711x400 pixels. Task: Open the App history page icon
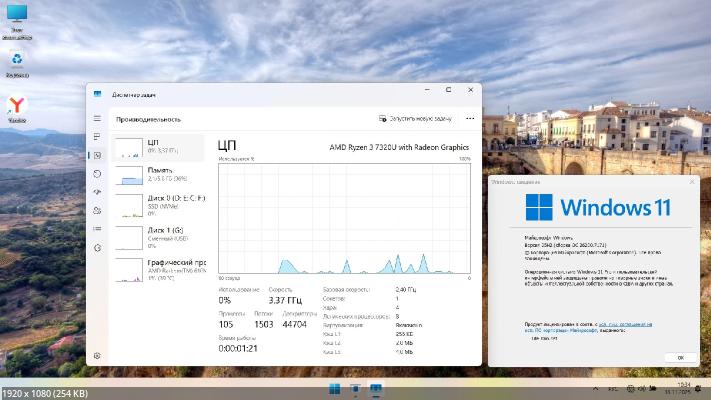pyautogui.click(x=97, y=173)
